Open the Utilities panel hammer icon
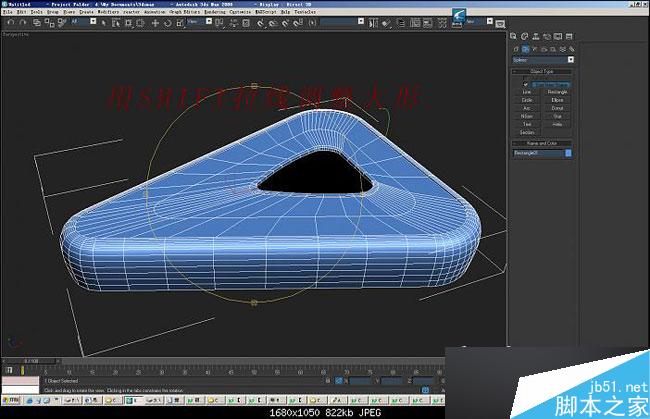650x419 pixels. click(x=567, y=36)
